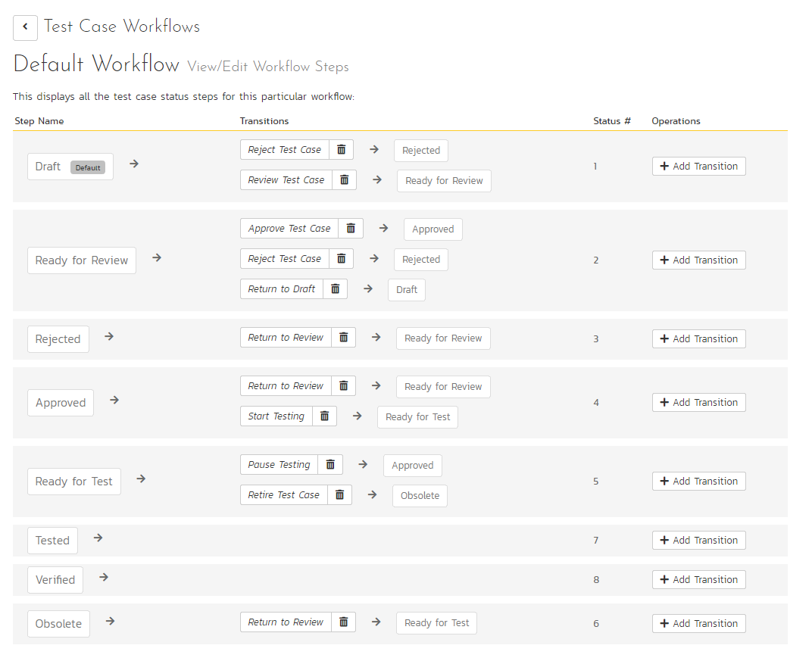Delete the Obsolete row's Return to Review transition
Viewport: 812px width, 661px height.
pyautogui.click(x=343, y=622)
